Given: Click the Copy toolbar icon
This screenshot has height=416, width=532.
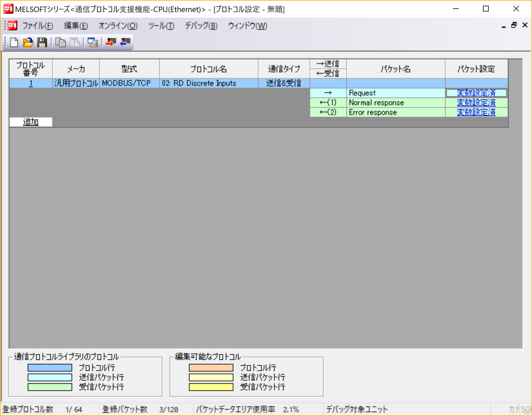Looking at the screenshot, I should (60, 42).
